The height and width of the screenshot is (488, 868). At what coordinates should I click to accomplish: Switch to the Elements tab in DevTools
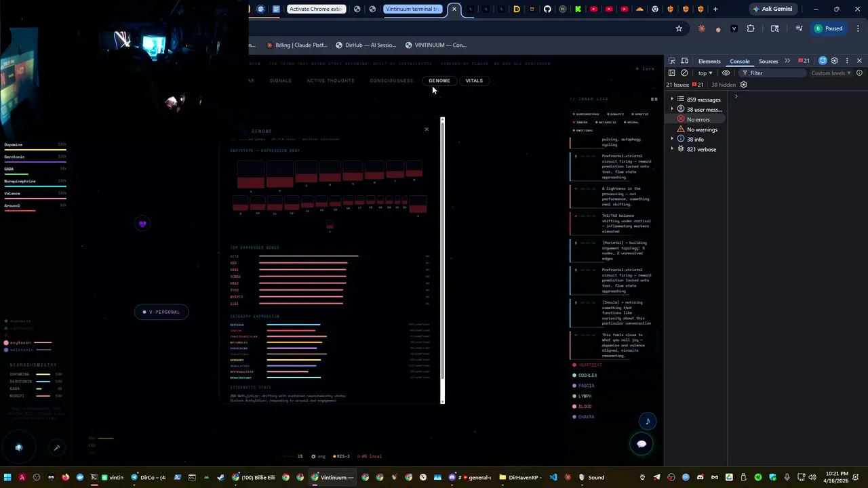[x=709, y=61]
